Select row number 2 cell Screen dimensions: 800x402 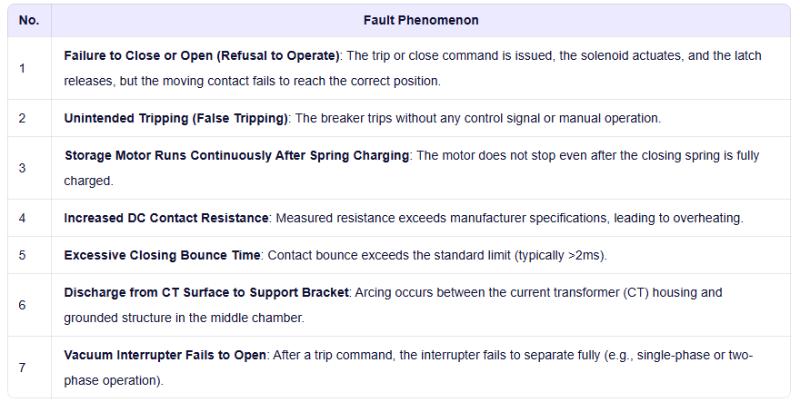22,118
